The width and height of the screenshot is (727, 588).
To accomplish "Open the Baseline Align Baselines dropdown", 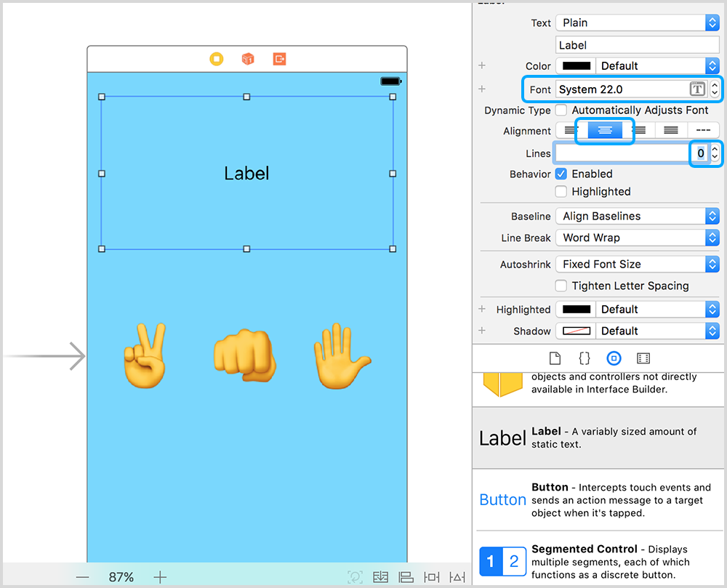I will click(637, 217).
